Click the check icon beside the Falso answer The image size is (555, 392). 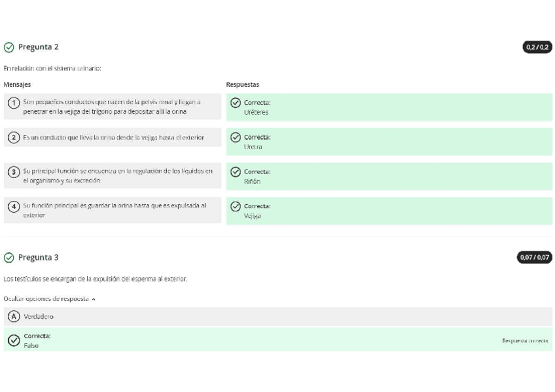click(x=13, y=340)
